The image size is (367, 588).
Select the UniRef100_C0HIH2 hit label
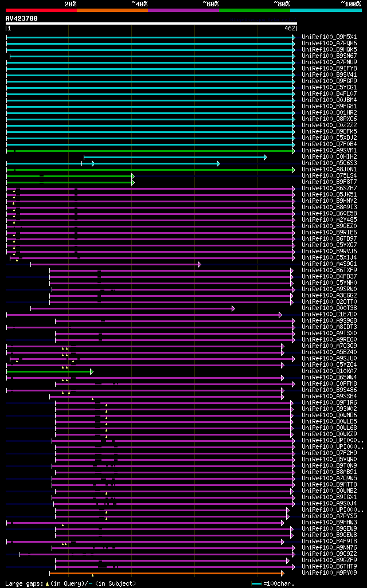329,157
